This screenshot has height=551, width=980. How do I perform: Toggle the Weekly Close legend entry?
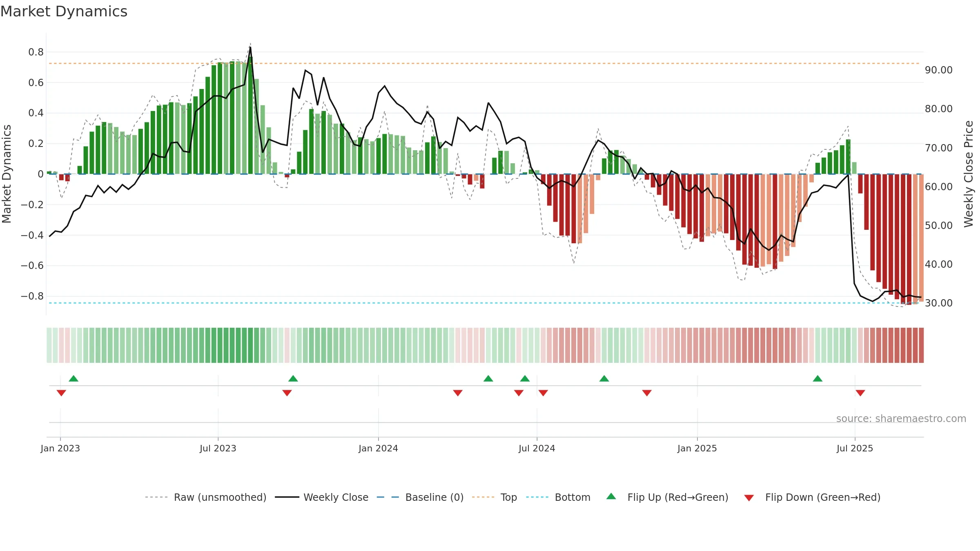coord(322,497)
